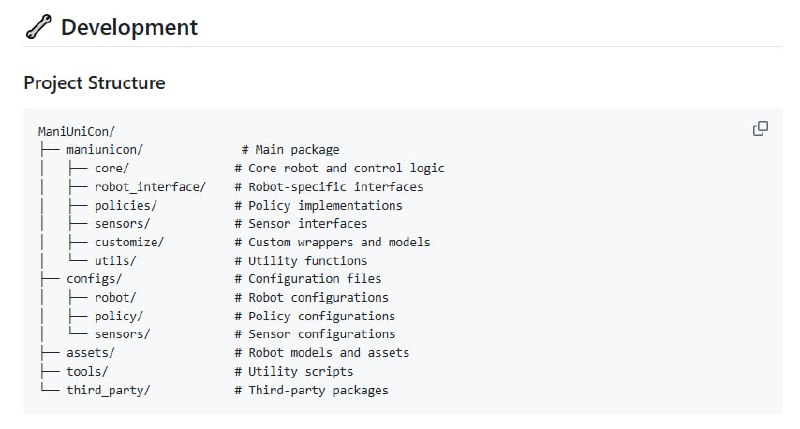Click the wrench icon beside Development
Screen dimensions: 800x429
[x=37, y=28]
